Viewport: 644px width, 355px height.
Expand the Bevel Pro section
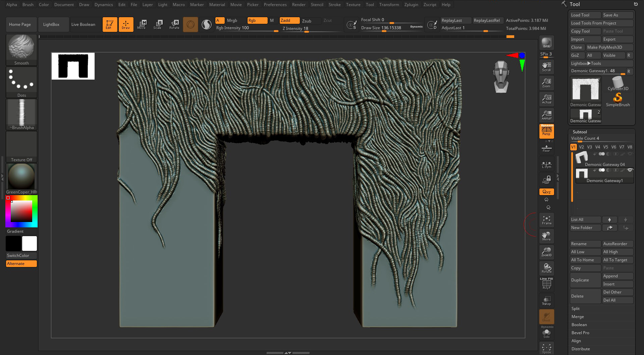(580, 333)
